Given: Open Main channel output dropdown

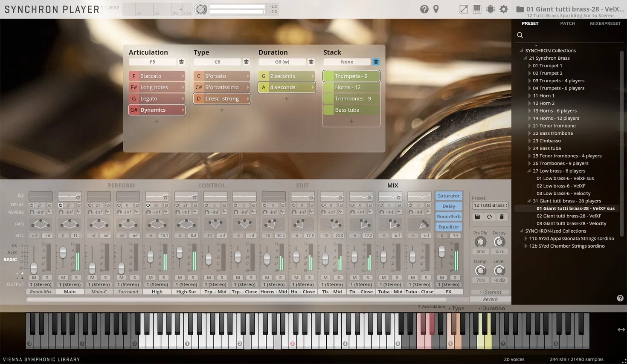Looking at the screenshot, I should (70, 284).
